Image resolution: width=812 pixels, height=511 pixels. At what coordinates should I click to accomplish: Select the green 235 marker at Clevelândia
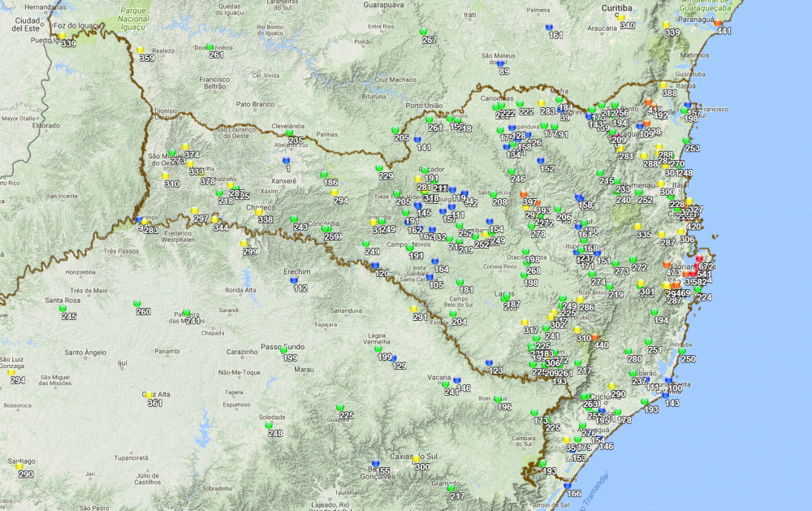(x=290, y=133)
